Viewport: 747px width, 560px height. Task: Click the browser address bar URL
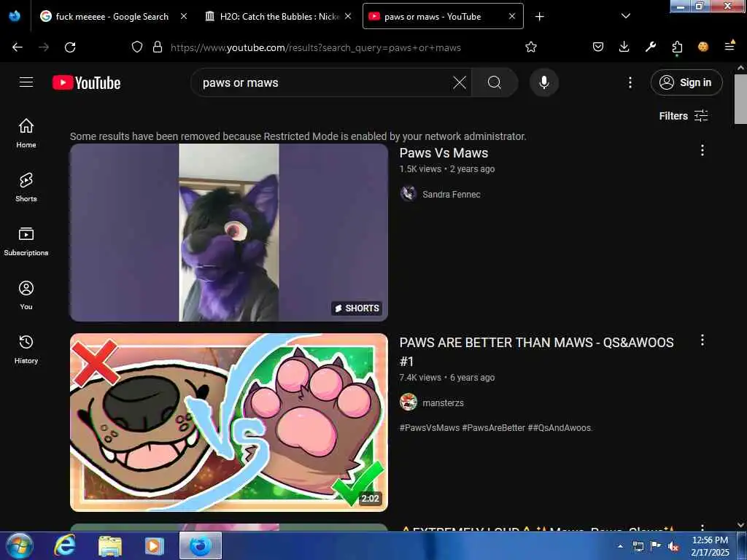coord(315,47)
